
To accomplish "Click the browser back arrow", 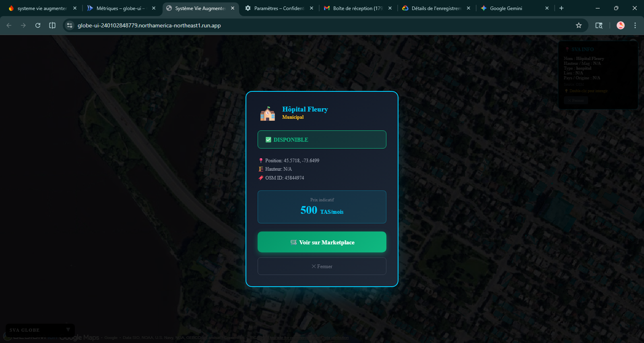I will pos(9,25).
